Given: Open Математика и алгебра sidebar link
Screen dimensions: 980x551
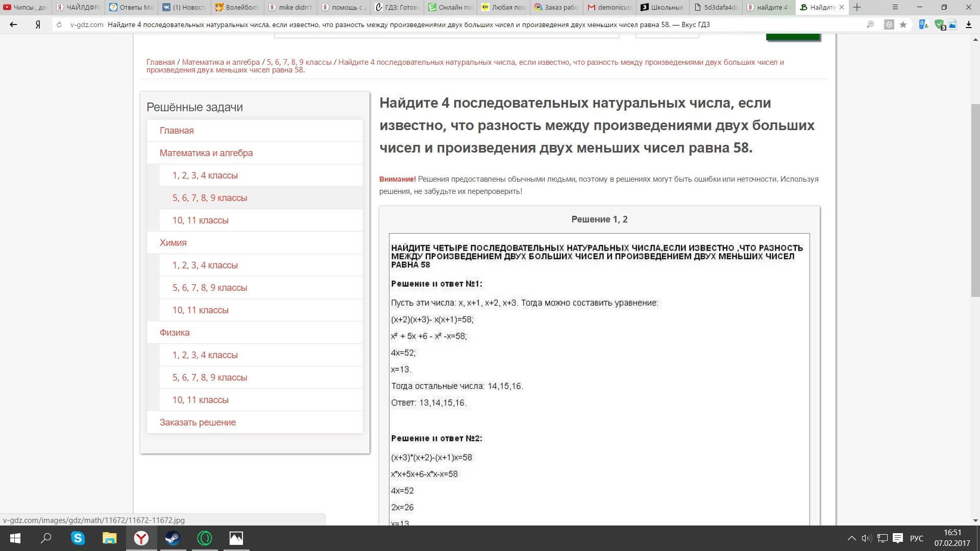Looking at the screenshot, I should (x=206, y=153).
